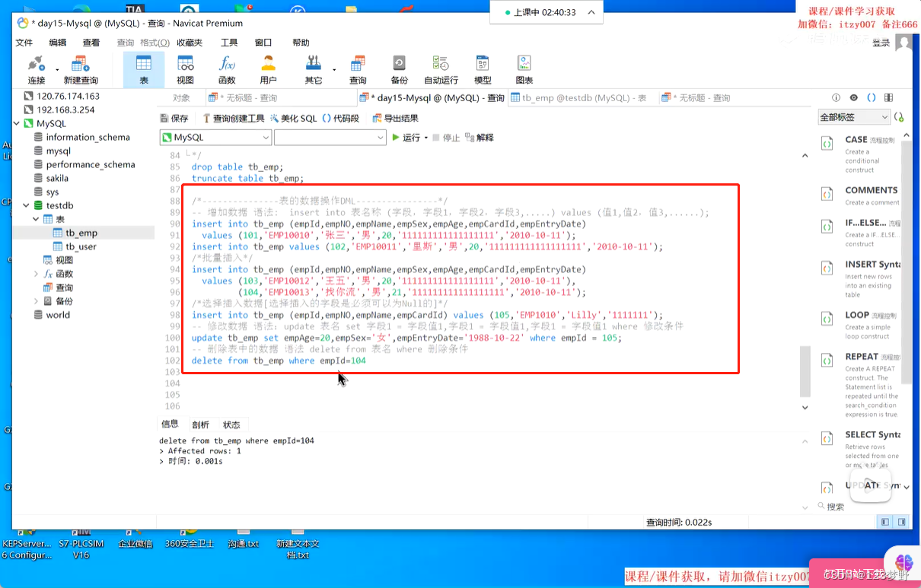Open the 模型 (Models) designer

pyautogui.click(x=483, y=69)
